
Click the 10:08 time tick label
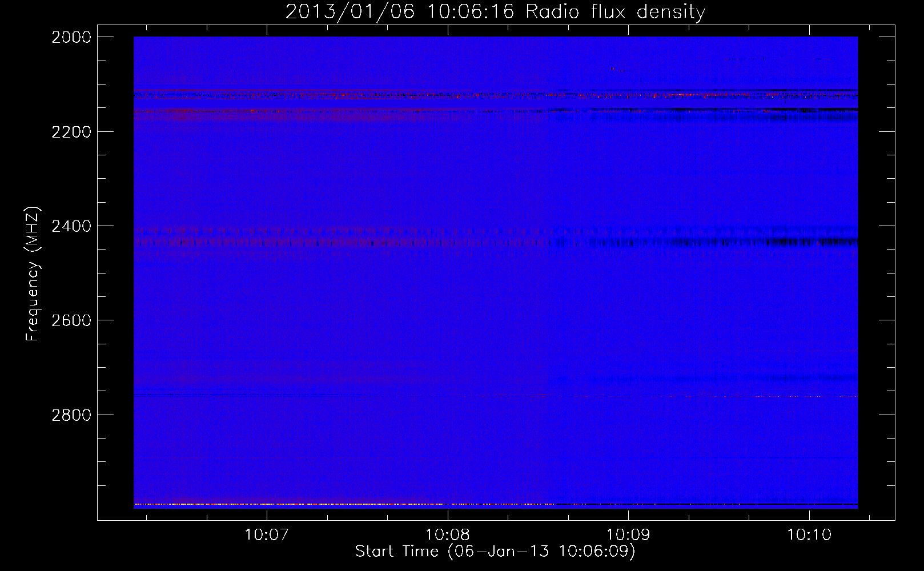[448, 535]
